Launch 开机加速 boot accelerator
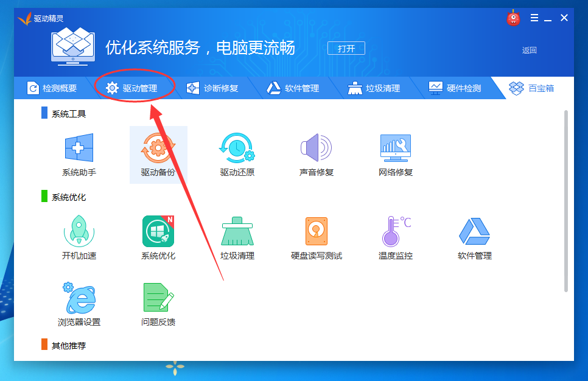Viewport: 588px width, 381px height. click(x=79, y=237)
